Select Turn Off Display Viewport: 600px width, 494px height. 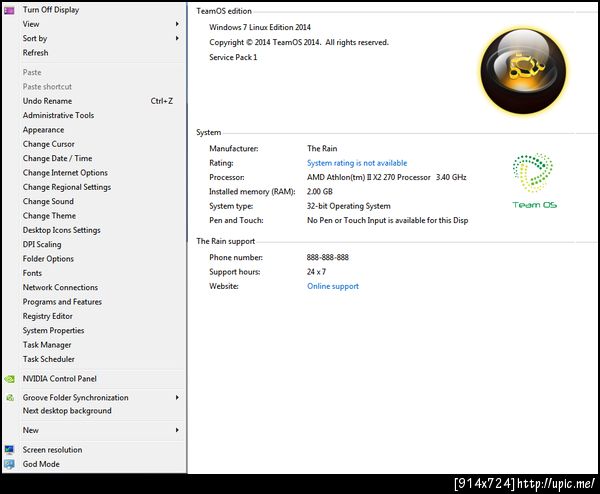[x=51, y=10]
